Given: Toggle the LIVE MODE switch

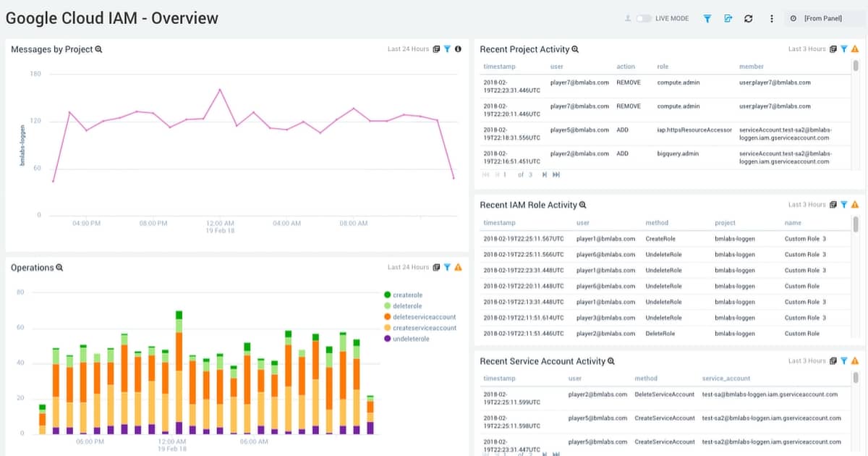Looking at the screenshot, I should (644, 18).
